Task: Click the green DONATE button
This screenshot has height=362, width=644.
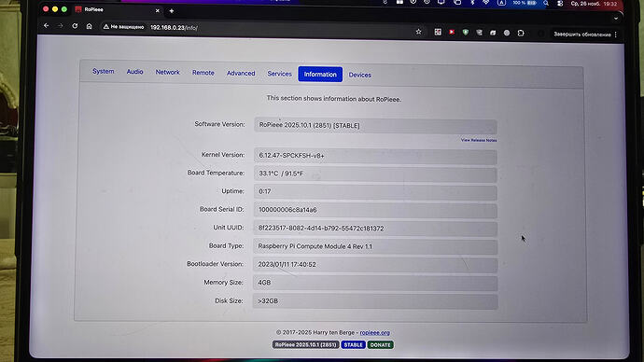Action: tap(380, 345)
